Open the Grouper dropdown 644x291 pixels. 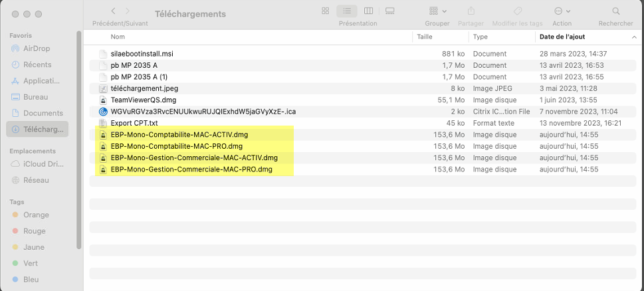438,11
